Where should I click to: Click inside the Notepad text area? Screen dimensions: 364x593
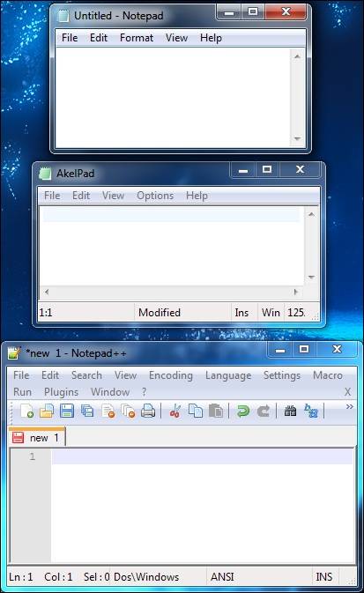174,98
